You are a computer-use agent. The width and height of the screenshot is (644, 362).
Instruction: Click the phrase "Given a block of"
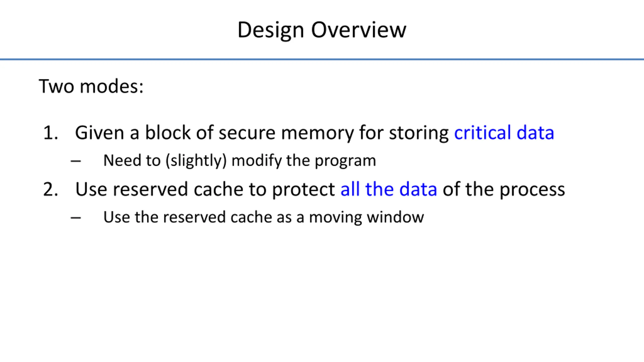click(x=133, y=133)
